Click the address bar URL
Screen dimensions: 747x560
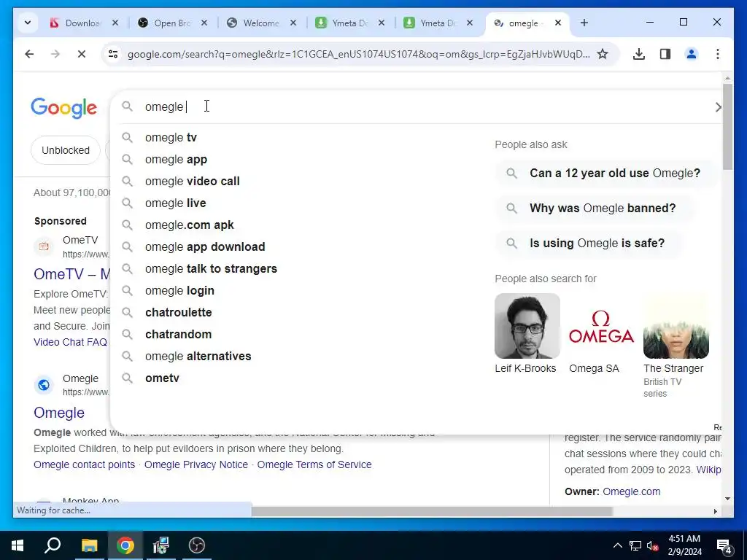358,54
